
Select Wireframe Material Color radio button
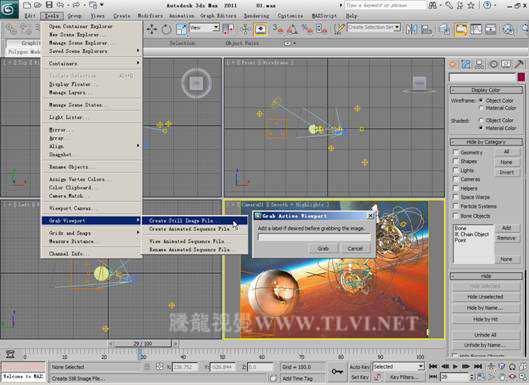tap(481, 108)
